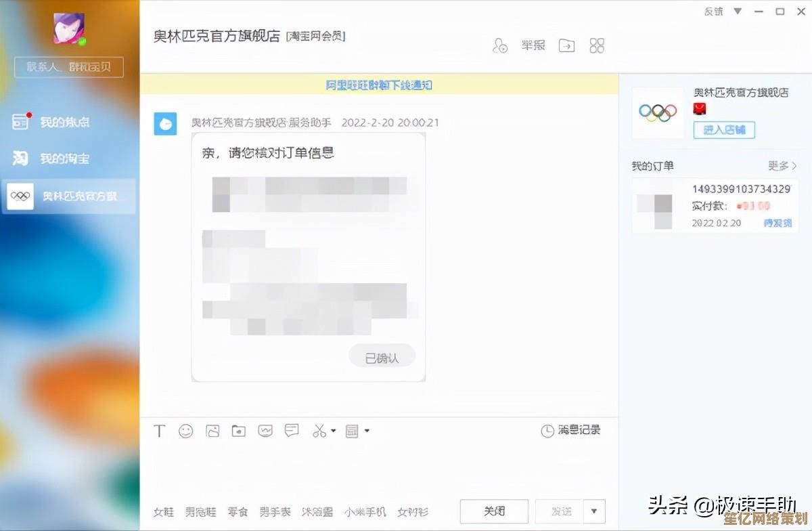812x531 pixels.
Task: Focus the 联系人、群和宝贝 search box
Action: coord(70,67)
